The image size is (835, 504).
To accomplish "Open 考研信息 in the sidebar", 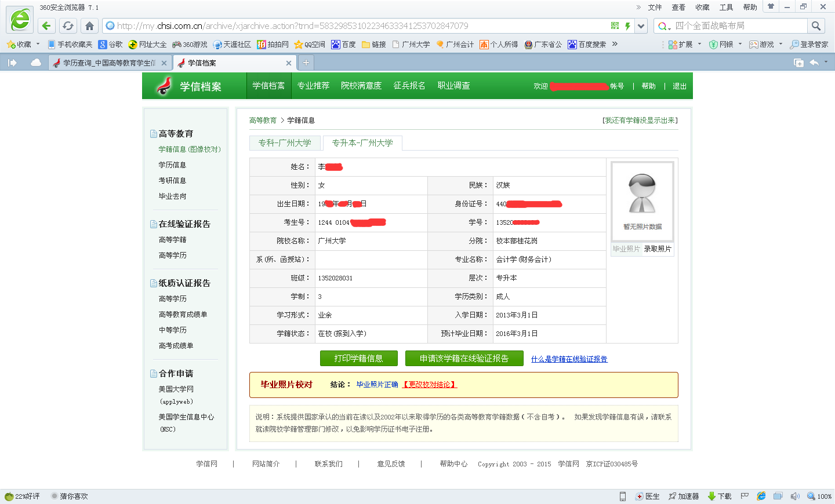I will tap(172, 181).
